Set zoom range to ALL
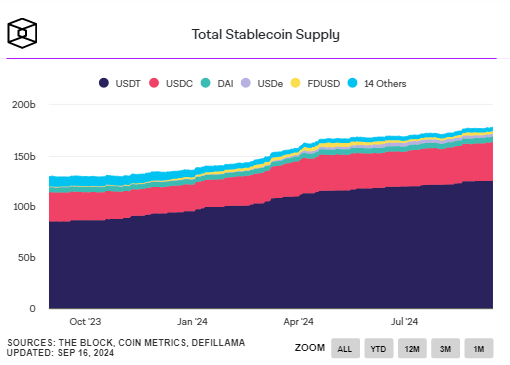 coord(345,348)
